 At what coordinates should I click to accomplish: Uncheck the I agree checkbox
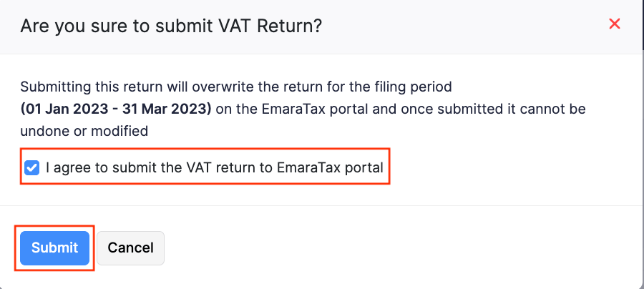point(31,168)
